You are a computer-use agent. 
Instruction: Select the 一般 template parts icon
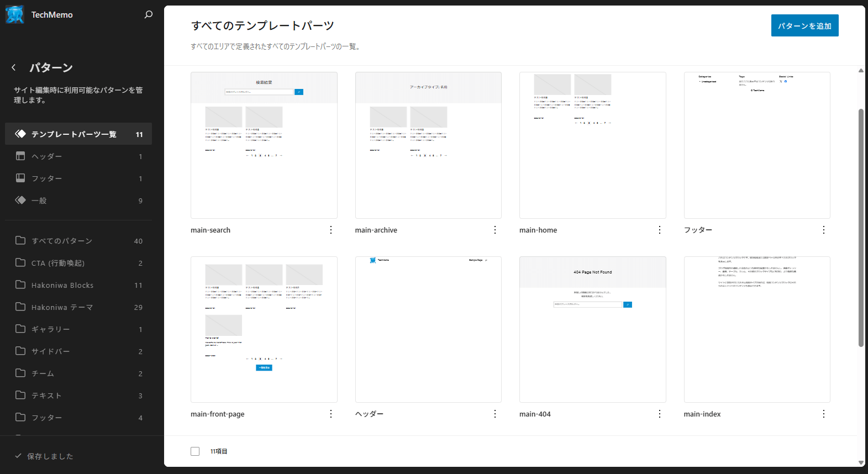click(x=20, y=200)
